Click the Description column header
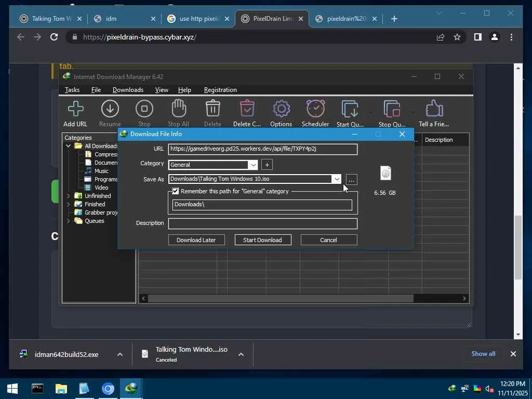Viewport: 532px width, 399px height. coord(445,140)
